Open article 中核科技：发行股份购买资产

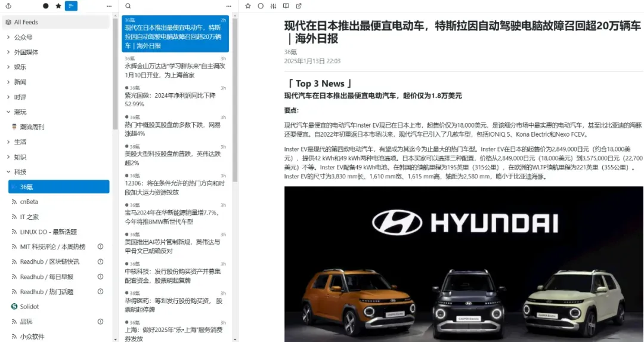tap(175, 273)
